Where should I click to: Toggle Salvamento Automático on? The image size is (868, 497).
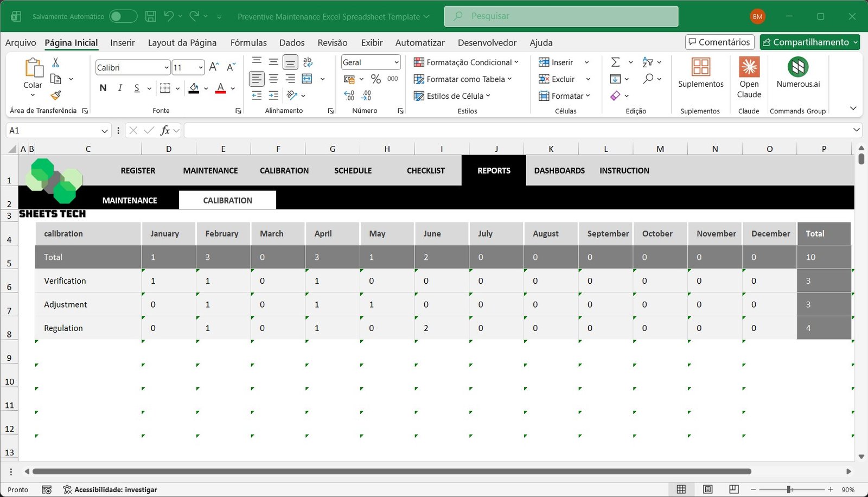[123, 16]
